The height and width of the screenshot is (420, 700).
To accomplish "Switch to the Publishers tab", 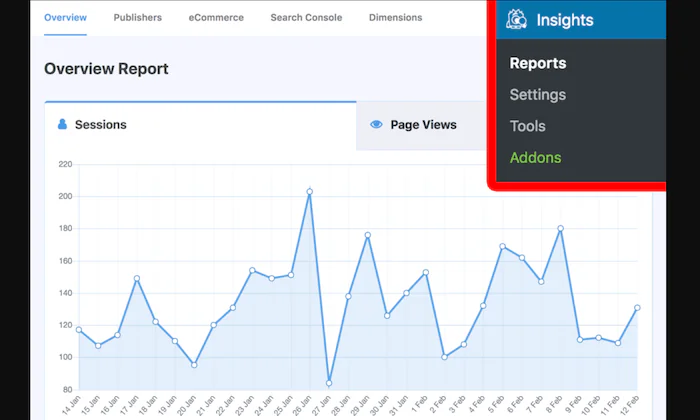I will pyautogui.click(x=138, y=17).
